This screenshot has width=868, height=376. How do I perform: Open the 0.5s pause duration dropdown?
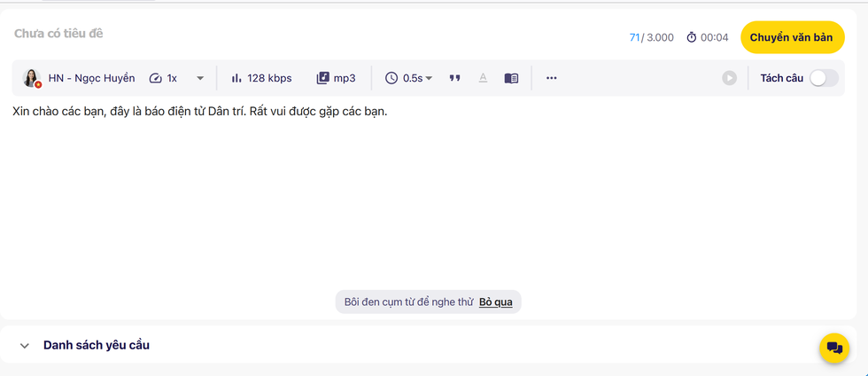point(409,78)
